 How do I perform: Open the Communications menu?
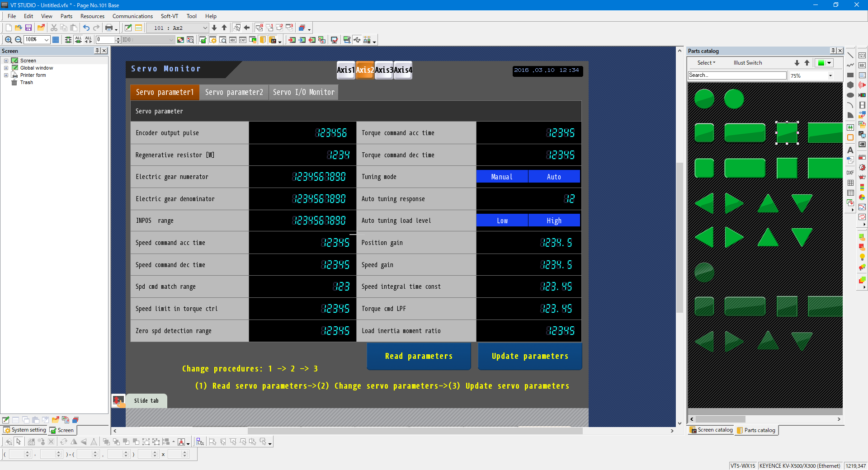click(x=132, y=16)
